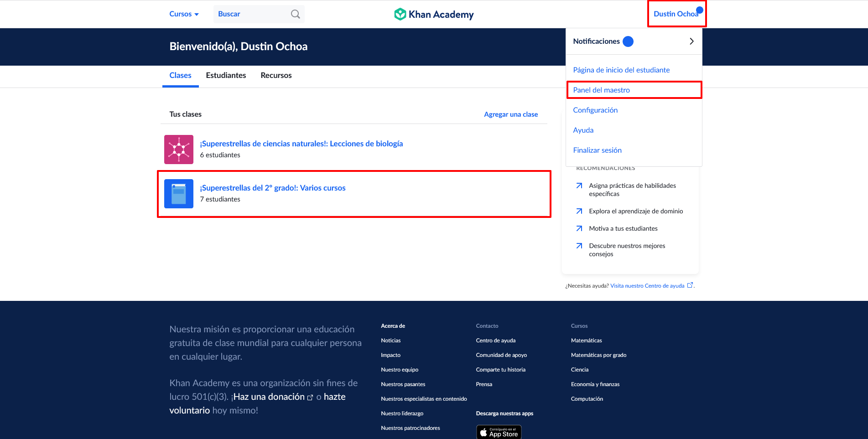Open footer Centro de ayuda under Contacto
Image resolution: width=868 pixels, height=439 pixels.
coord(496,341)
